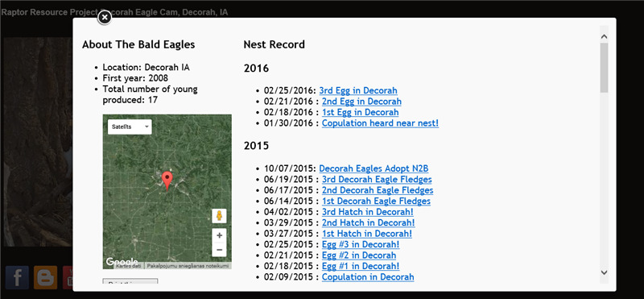Open the 3rd Egg in Decorah link

(x=358, y=90)
